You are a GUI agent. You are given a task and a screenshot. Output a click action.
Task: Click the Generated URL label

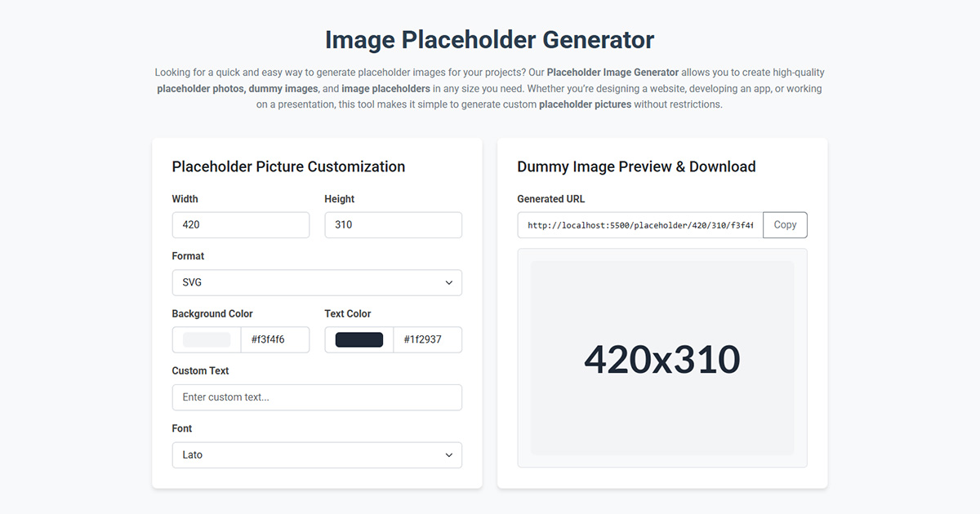click(550, 198)
